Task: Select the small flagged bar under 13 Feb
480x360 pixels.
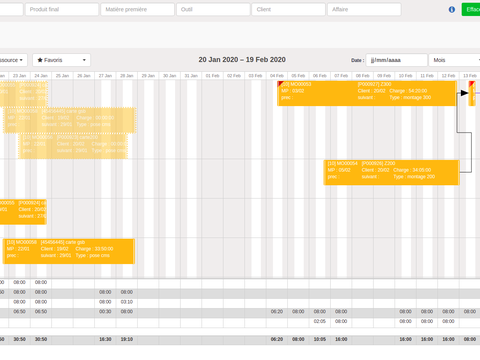Action: coord(472,93)
